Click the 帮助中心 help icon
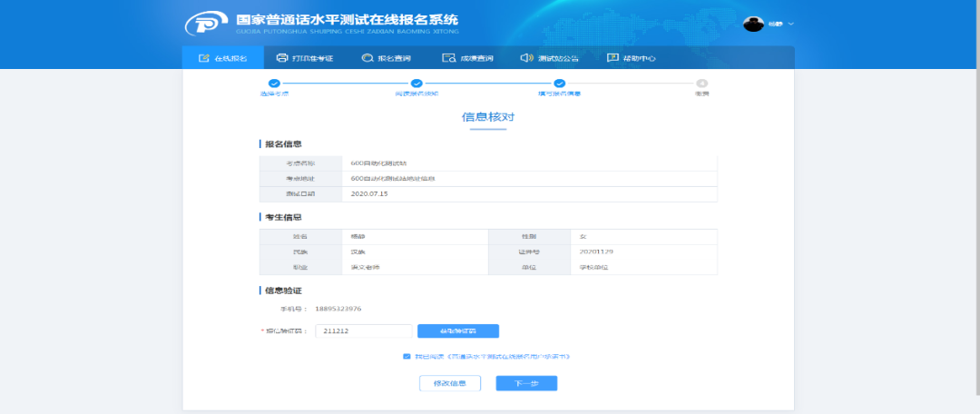Screen dimensions: 980x414 pos(612,58)
